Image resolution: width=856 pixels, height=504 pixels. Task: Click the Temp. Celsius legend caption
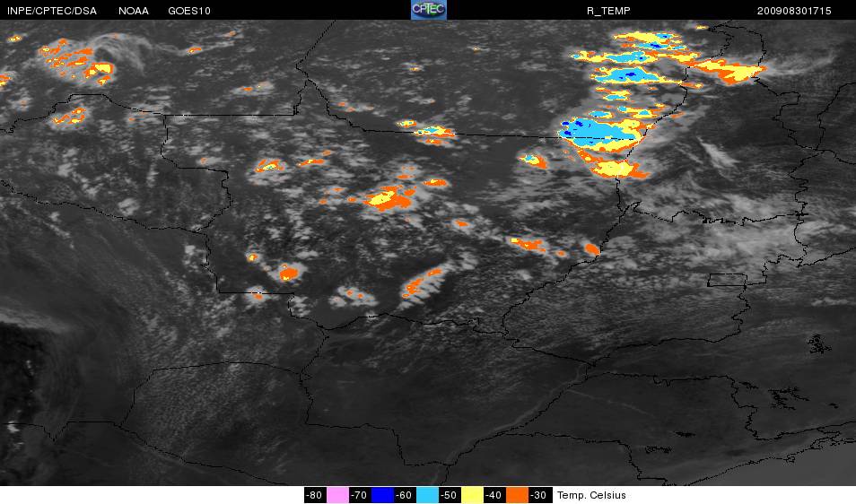coord(591,495)
